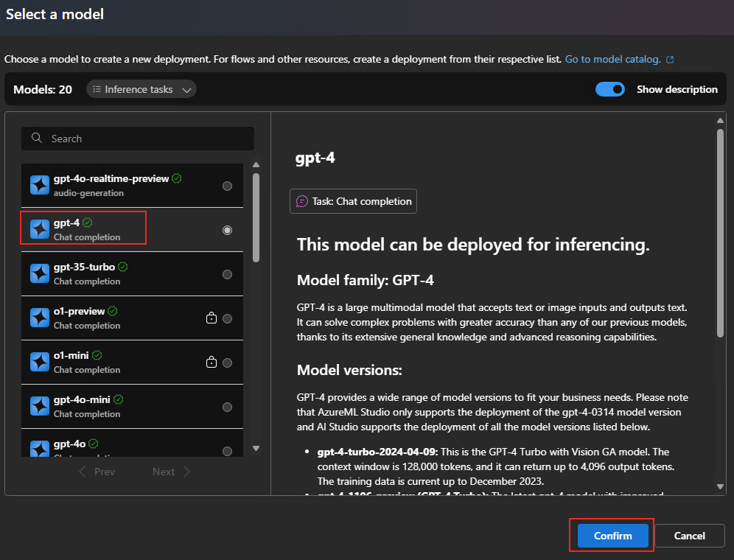
Task: Click the description panel scroll-down arrow
Action: 721,486
